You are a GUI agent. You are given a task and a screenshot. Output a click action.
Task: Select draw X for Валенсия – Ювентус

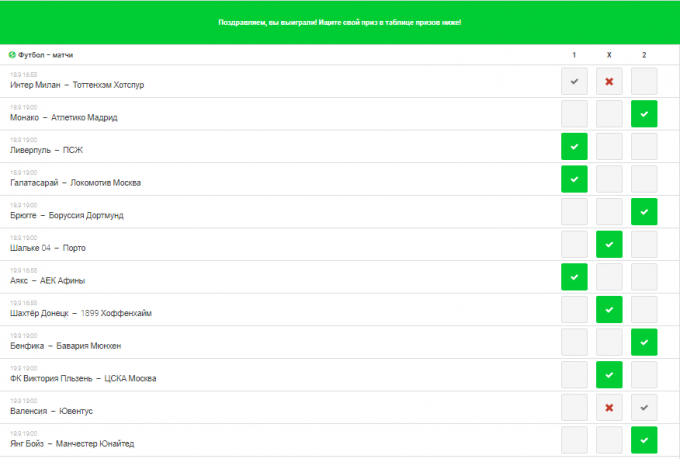(609, 407)
